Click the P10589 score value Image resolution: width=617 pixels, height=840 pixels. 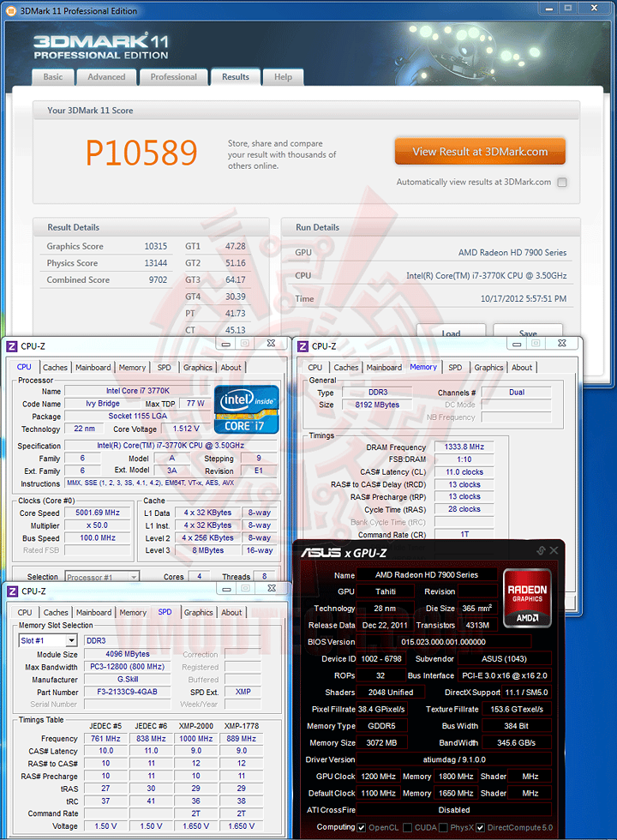[x=141, y=153]
